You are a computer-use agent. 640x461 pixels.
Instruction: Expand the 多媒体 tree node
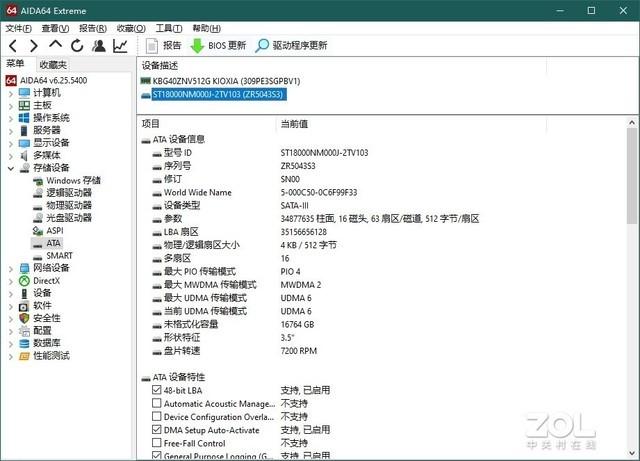(x=11, y=156)
